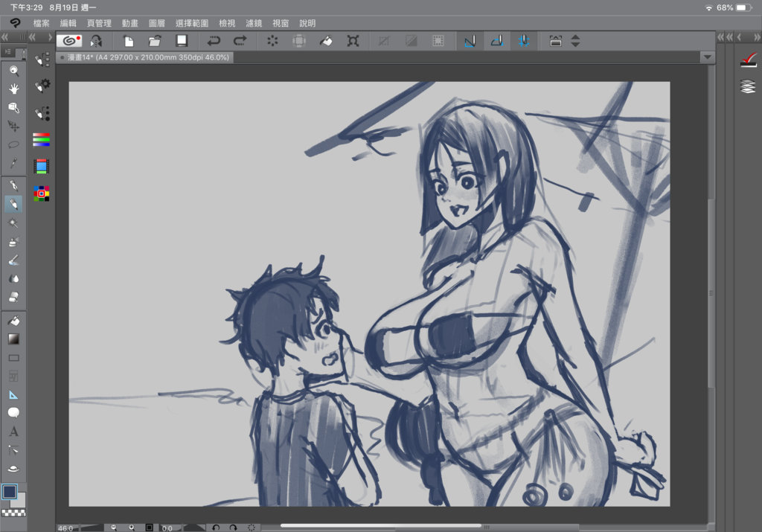Open the Color Set grid palette
This screenshot has height=532, width=762.
click(42, 193)
